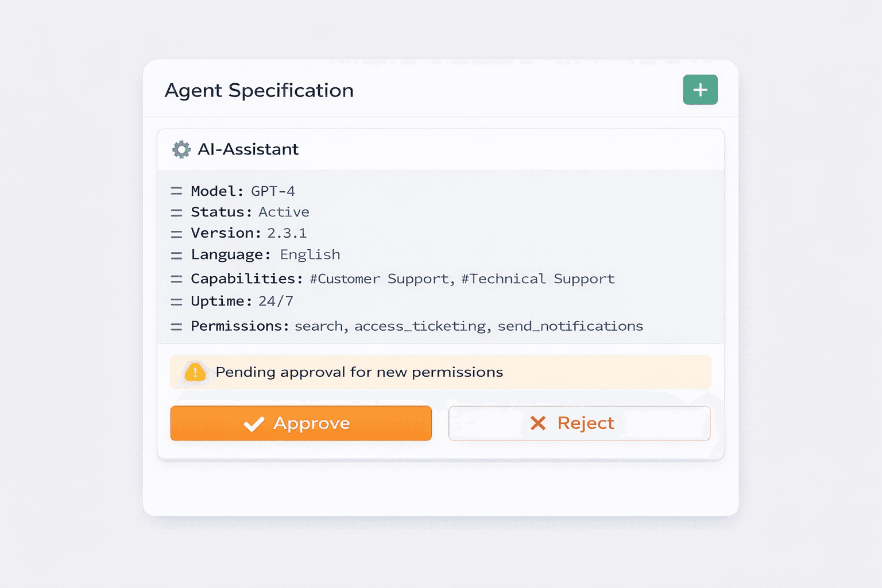The width and height of the screenshot is (882, 588).
Task: Click the drag handle beside Version
Action: pos(176,234)
